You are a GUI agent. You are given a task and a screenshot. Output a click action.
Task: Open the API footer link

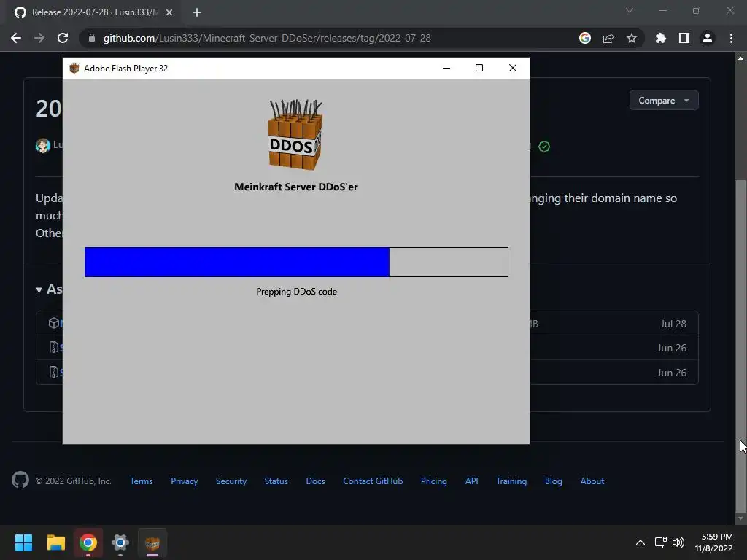coord(472,481)
